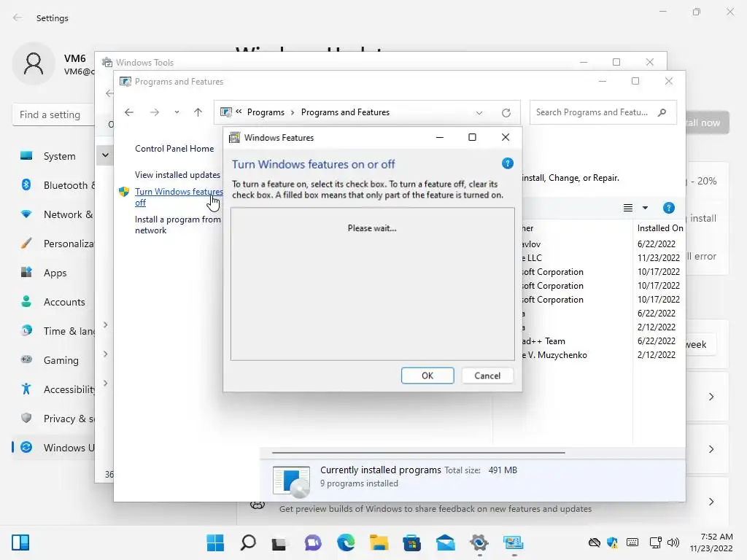Switch to Control Panel taskbar icon
The width and height of the screenshot is (747, 560).
coord(513,542)
